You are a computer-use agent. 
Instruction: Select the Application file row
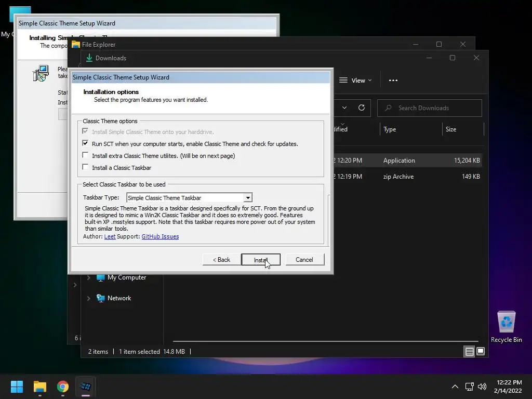[407, 160]
